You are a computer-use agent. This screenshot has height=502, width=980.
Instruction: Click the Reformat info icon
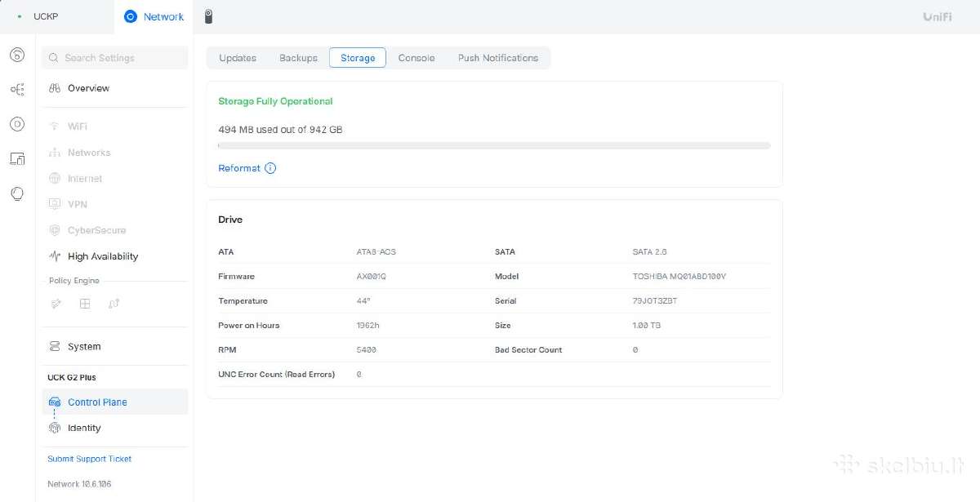pyautogui.click(x=270, y=168)
